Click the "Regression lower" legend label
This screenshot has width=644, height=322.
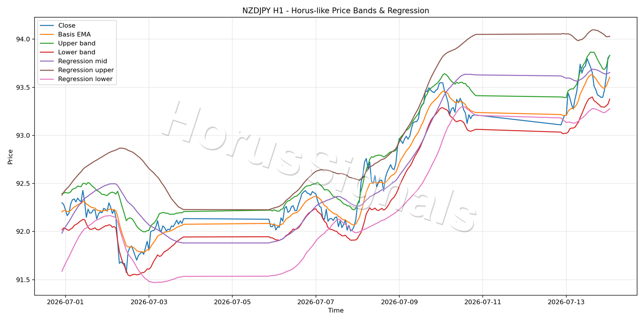[85, 79]
